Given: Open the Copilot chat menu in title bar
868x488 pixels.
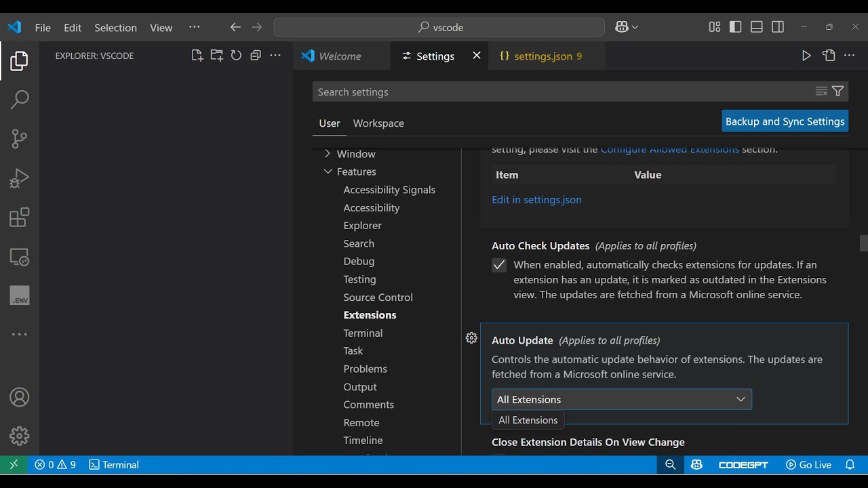Looking at the screenshot, I should click(x=627, y=27).
